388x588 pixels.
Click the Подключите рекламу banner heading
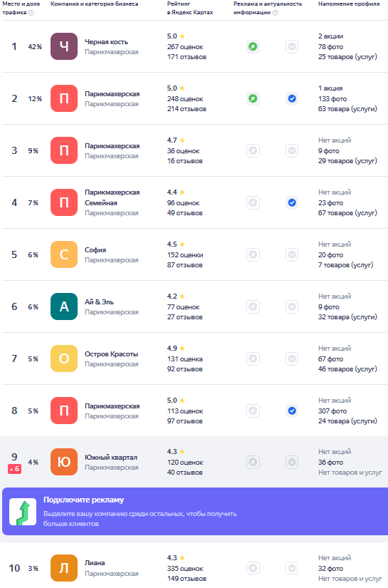[x=83, y=500]
